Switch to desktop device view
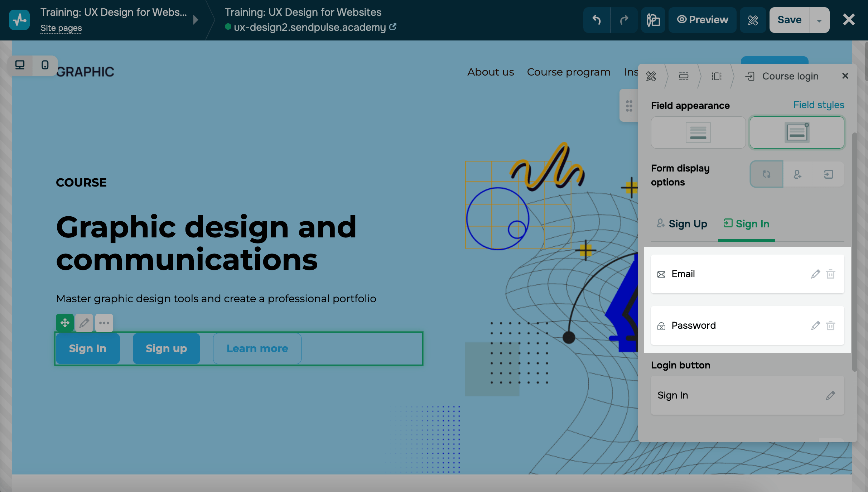The width and height of the screenshot is (868, 492). [20, 65]
